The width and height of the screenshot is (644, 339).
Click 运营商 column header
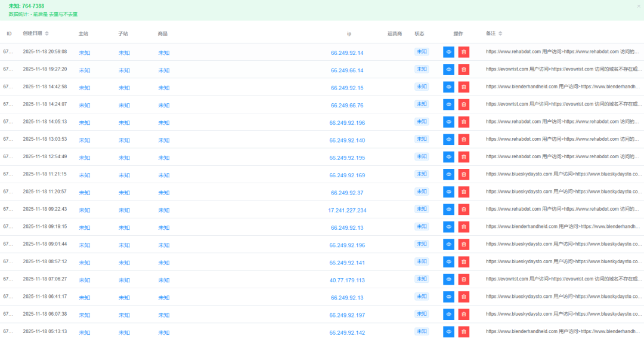point(395,33)
